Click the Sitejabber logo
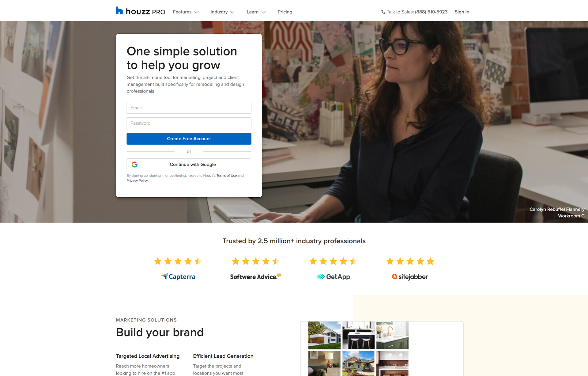 pyautogui.click(x=410, y=276)
